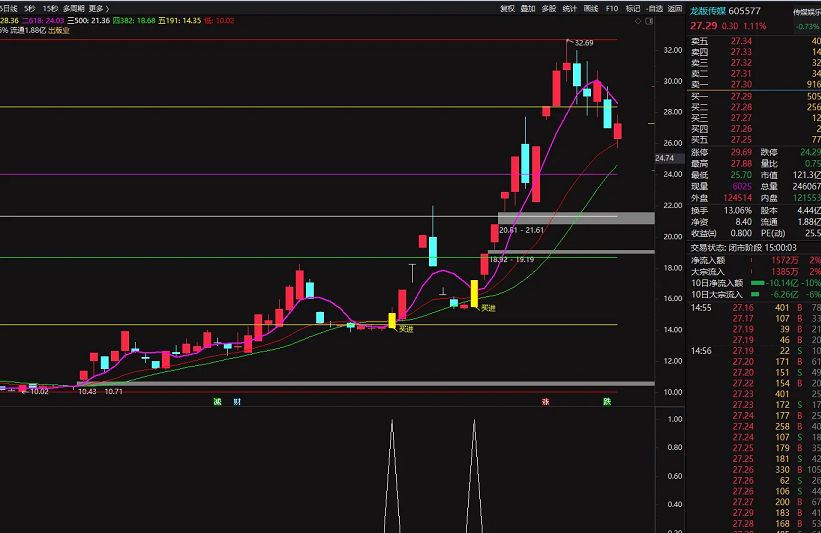Screen dimensions: 821x533
Task: Click the 卖一 price 27.30
Action: click(741, 84)
